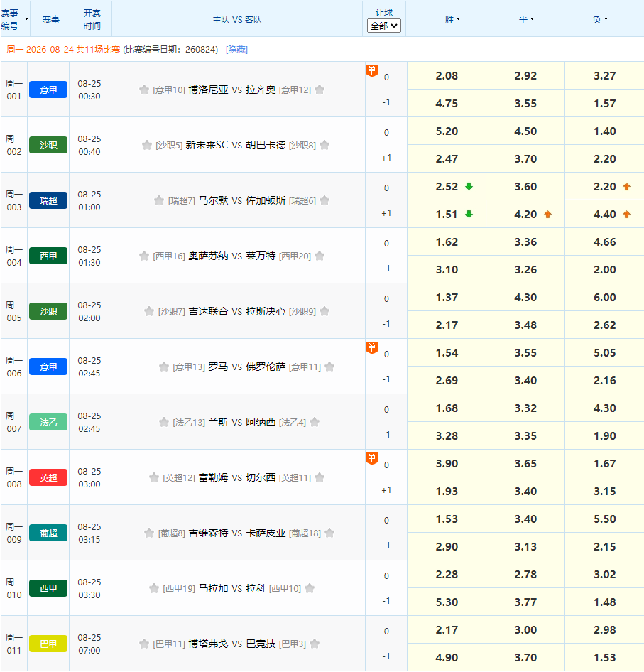
Task: Click 单 badge on 博洛尼亚 match
Action: click(x=372, y=71)
